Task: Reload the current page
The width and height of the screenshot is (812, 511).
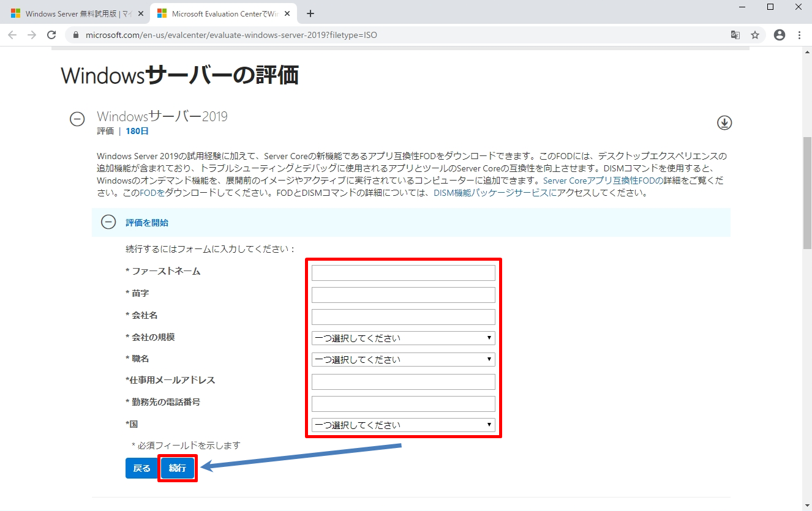Action: (x=51, y=35)
